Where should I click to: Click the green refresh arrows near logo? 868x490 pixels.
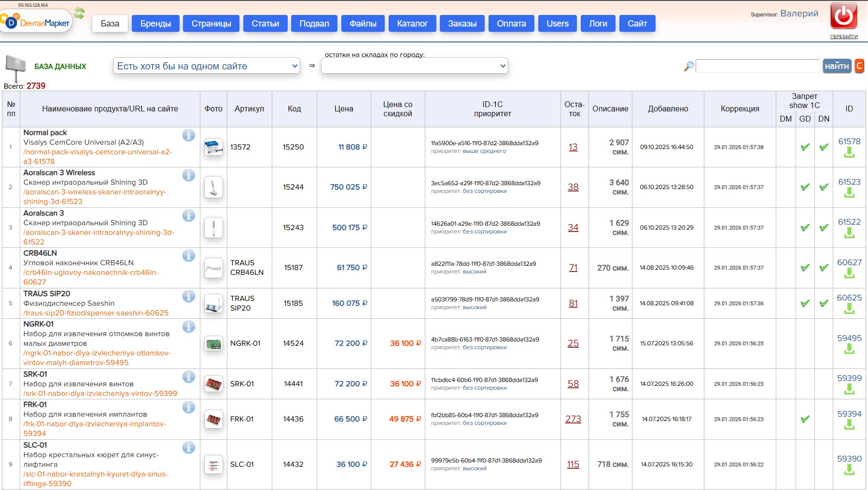coord(79,13)
